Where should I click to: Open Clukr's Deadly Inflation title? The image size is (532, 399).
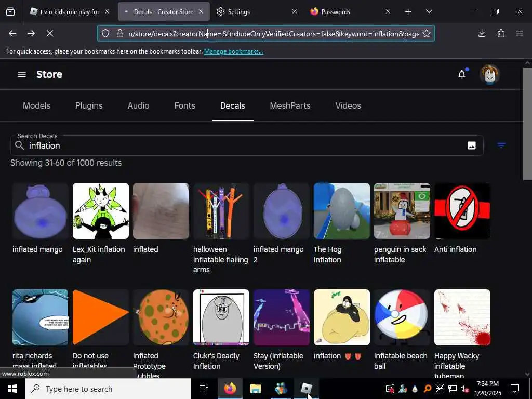216,361
